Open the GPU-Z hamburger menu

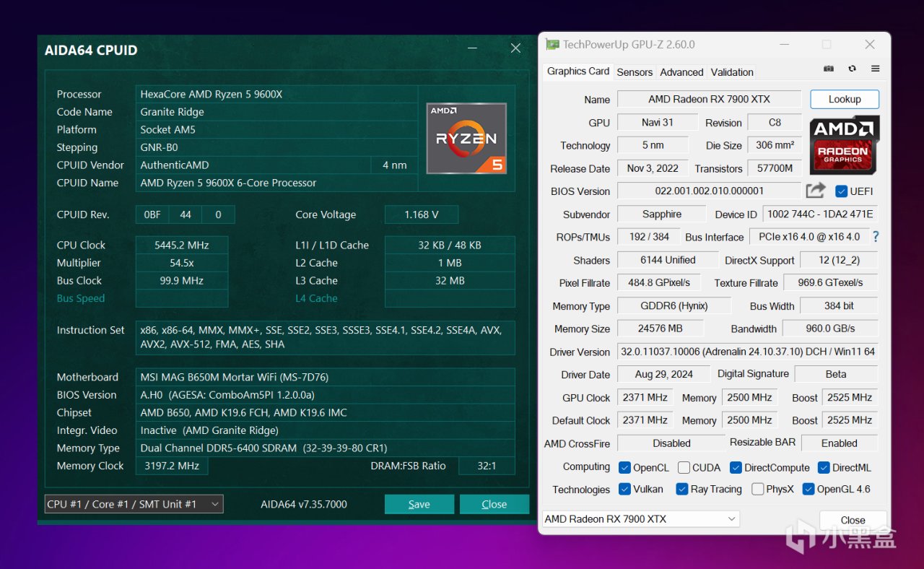tap(875, 69)
